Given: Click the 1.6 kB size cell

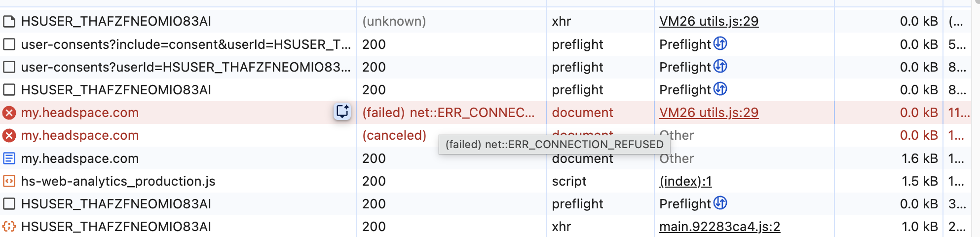Looking at the screenshot, I should coord(919,158).
